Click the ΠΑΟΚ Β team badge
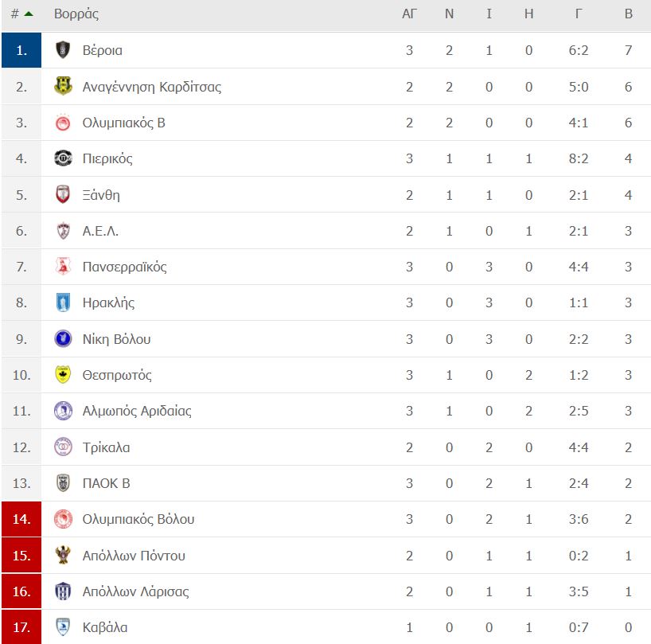Viewport: 651px width, 644px height. click(x=63, y=483)
